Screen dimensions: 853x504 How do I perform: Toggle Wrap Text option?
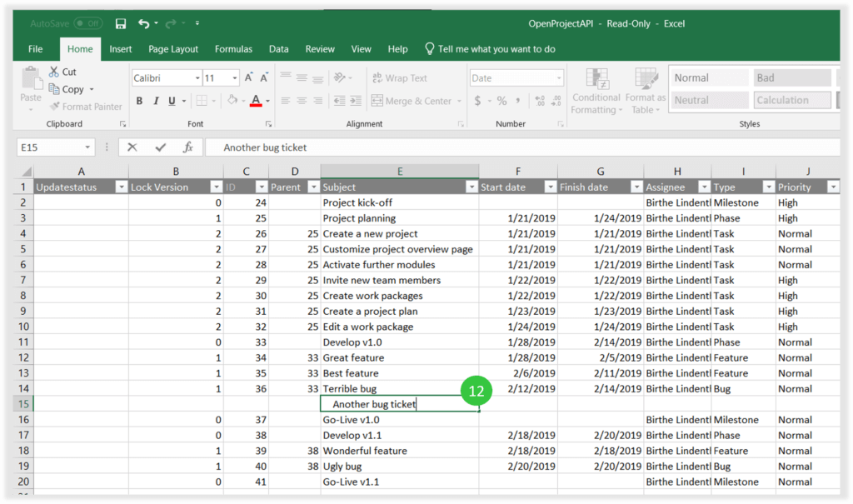pos(398,78)
